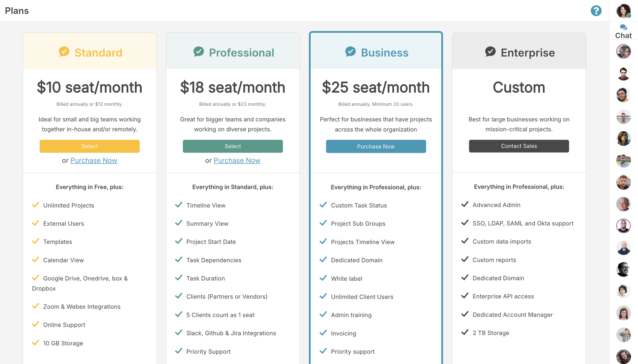
Task: Click Purchase Now on Business plan
Action: coord(376,146)
